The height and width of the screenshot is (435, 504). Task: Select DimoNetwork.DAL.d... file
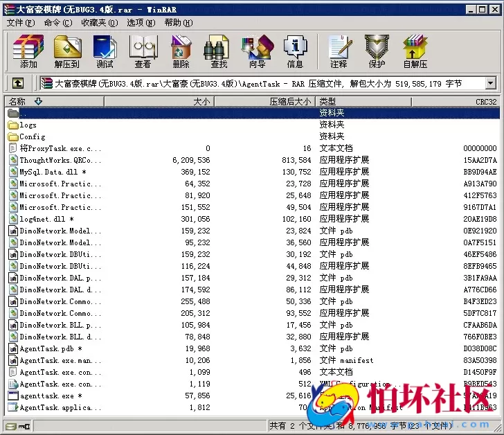(252, 290)
